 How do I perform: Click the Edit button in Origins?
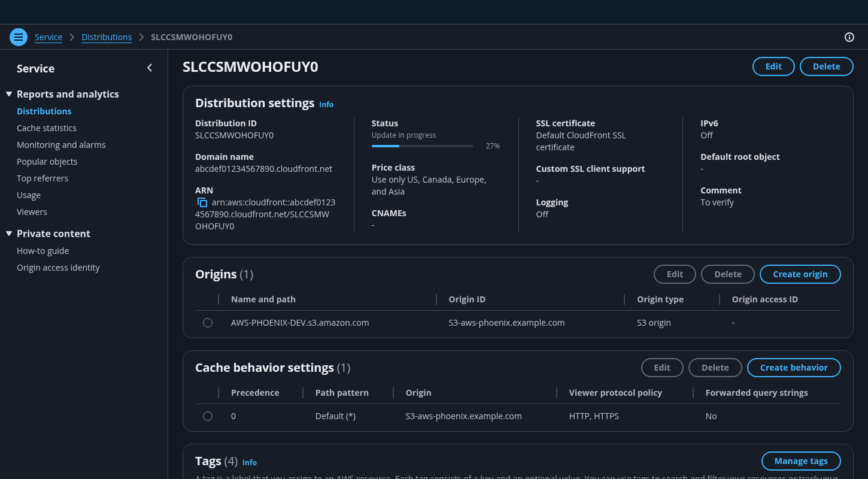[x=675, y=274]
